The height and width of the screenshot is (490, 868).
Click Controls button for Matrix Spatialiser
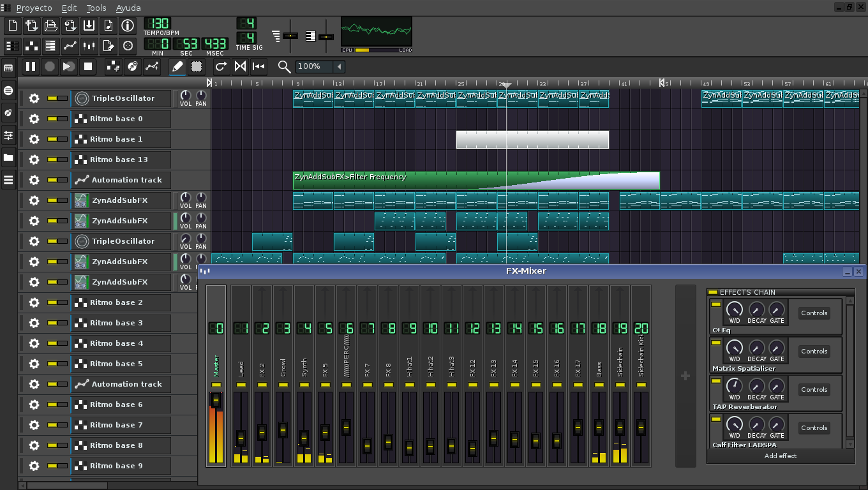[x=814, y=351]
